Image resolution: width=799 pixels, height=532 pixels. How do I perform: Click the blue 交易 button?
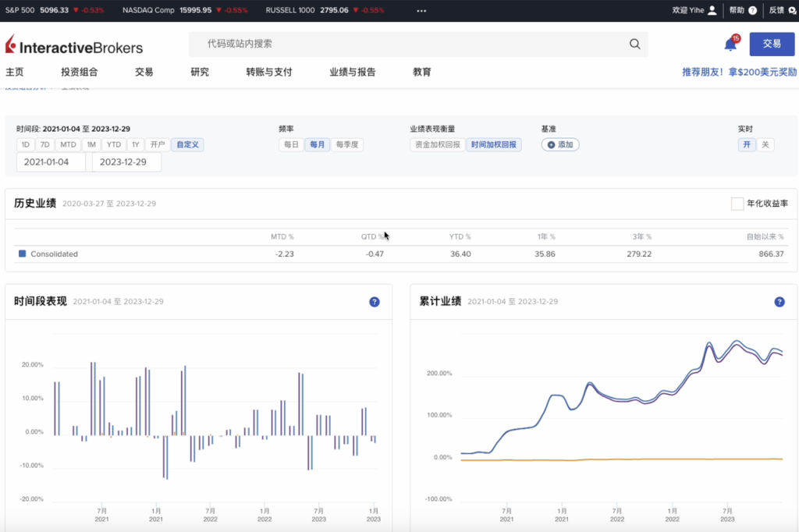(772, 44)
